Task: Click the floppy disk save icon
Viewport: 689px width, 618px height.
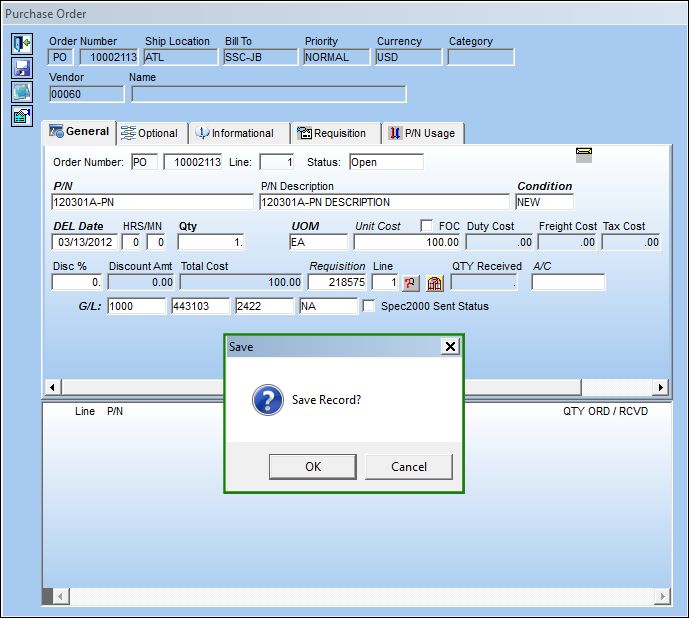Action: (22, 68)
